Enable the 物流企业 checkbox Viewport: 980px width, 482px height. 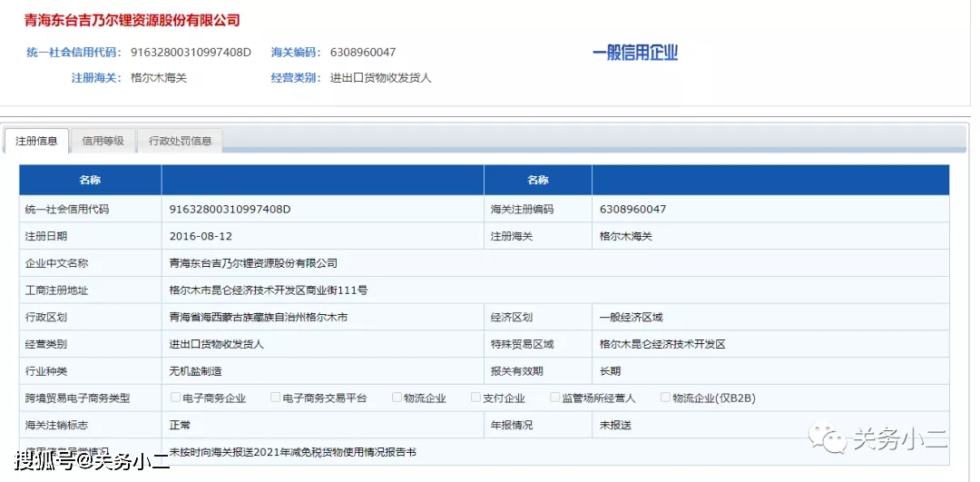(397, 398)
